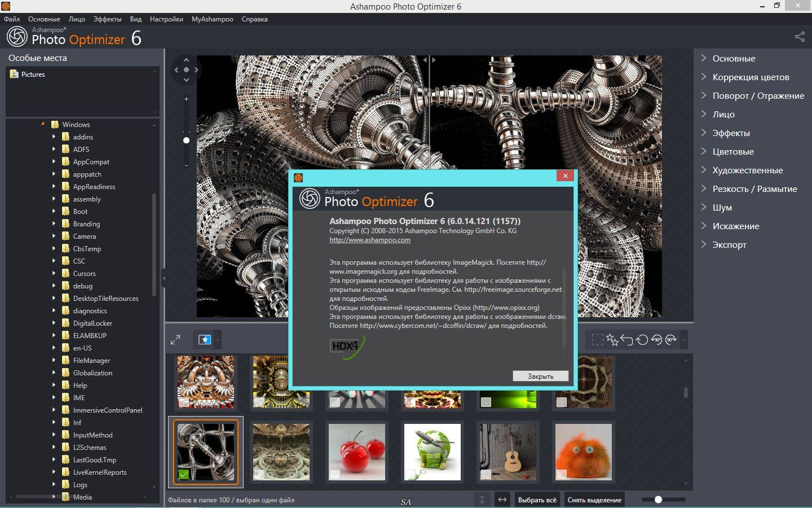The height and width of the screenshot is (508, 812).
Task: Pan the preview right with the right arrow
Action: point(196,70)
